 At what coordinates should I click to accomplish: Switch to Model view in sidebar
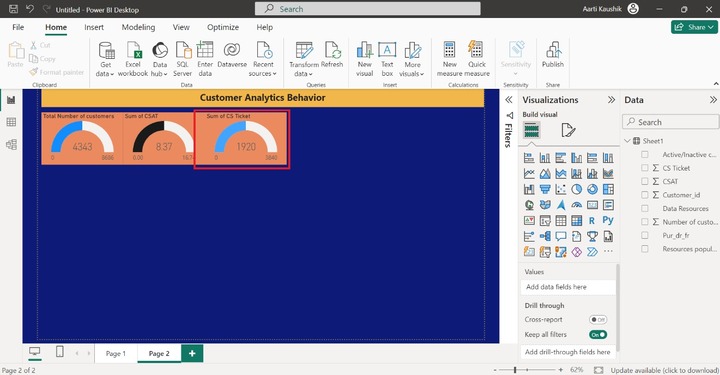pyautogui.click(x=11, y=145)
